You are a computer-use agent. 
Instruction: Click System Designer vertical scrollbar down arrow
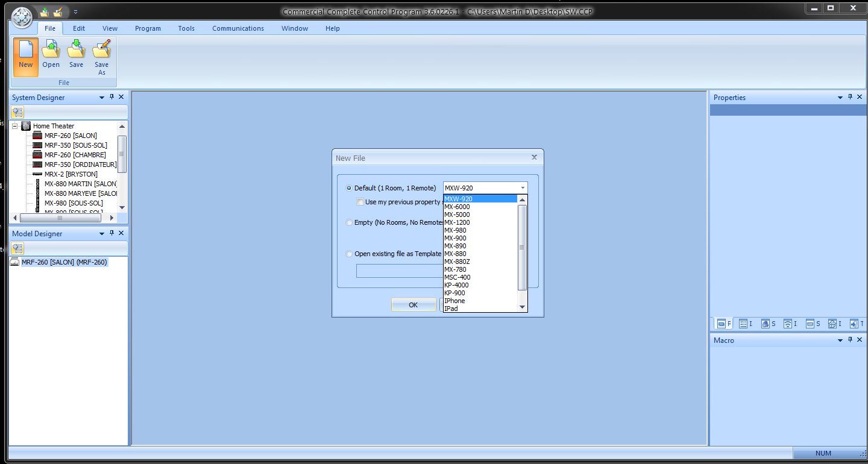(122, 207)
